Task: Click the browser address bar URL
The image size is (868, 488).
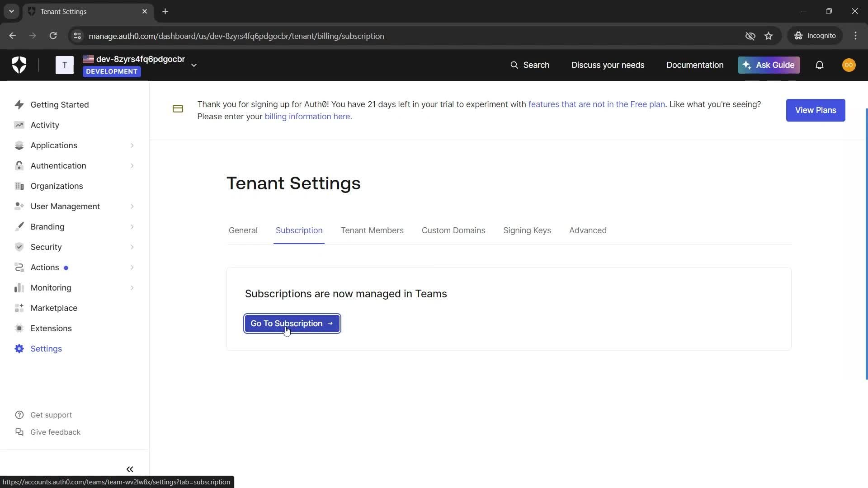Action: click(x=236, y=36)
